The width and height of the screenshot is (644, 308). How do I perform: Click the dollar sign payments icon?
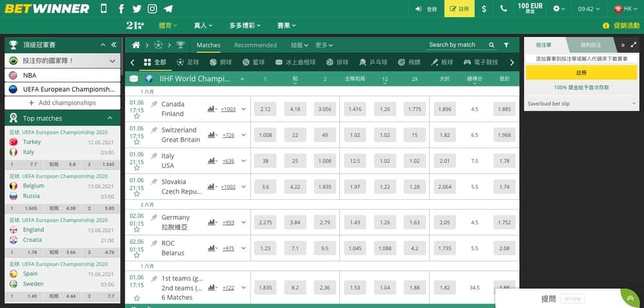(484, 8)
